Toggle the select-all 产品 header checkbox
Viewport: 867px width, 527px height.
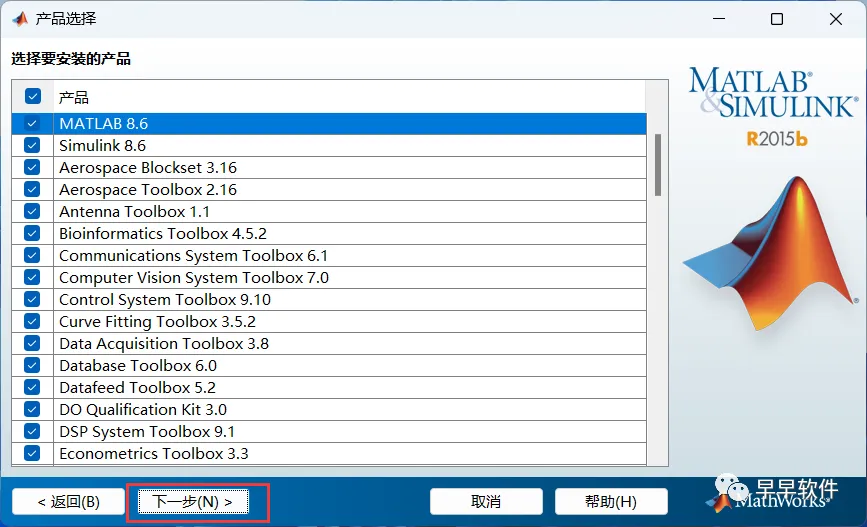pos(33,96)
